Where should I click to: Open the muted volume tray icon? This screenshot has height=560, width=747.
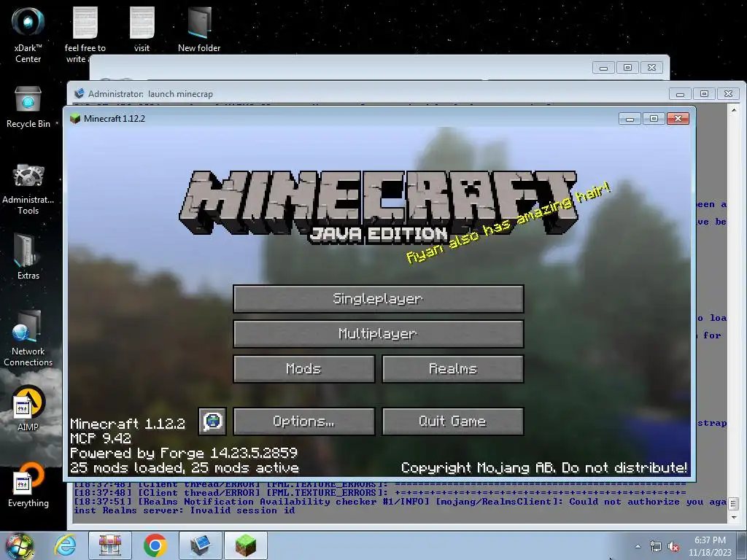click(x=673, y=546)
